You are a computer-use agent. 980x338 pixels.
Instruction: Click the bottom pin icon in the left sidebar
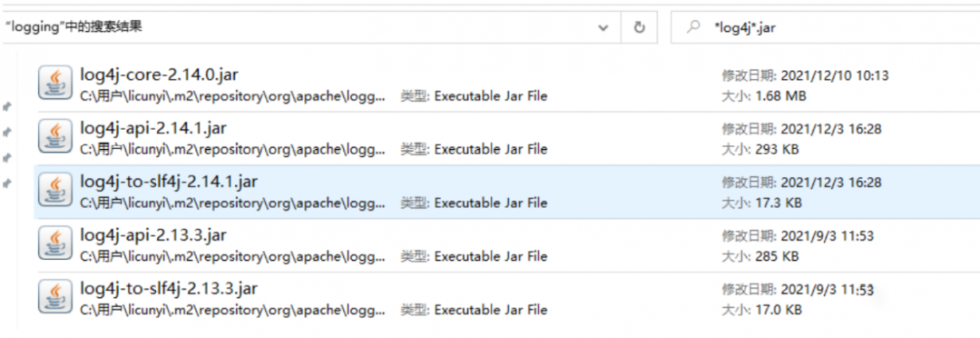(x=7, y=184)
